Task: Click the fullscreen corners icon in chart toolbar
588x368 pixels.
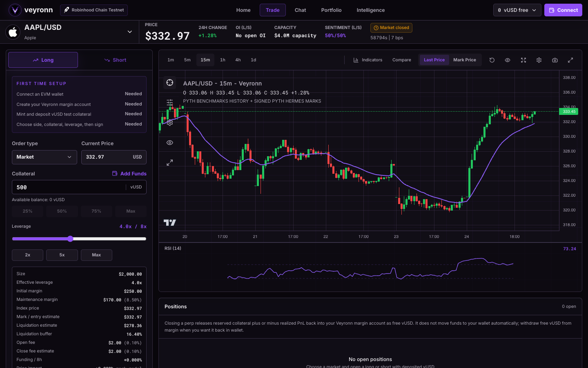Action: (523, 60)
